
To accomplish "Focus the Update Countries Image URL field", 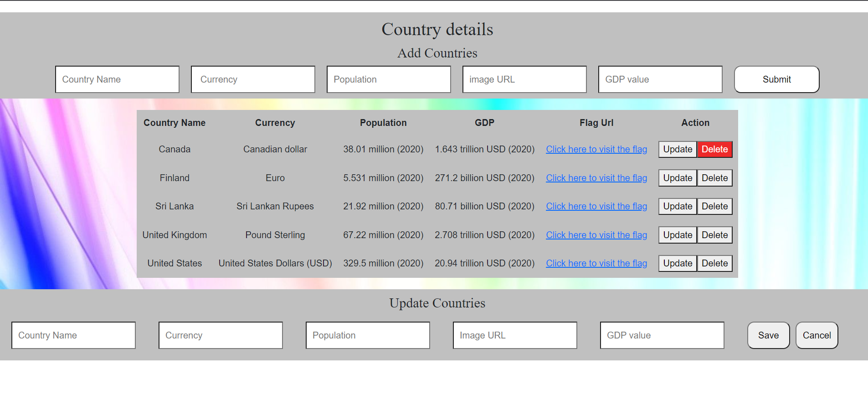I will (515, 335).
